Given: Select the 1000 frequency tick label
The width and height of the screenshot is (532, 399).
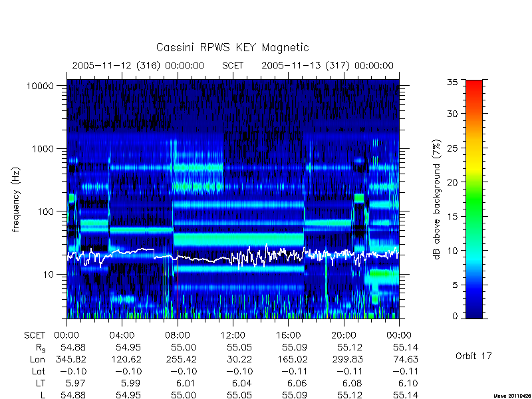Looking at the screenshot, I should (x=43, y=148).
